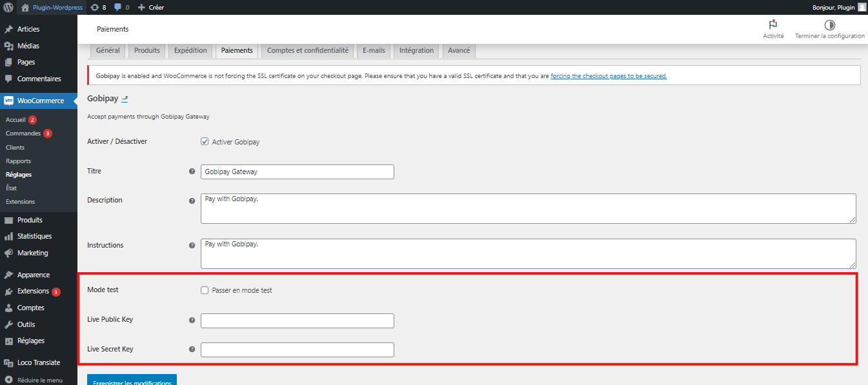This screenshot has height=385, width=868.
Task: Click the return arrow link beside Gobipay heading
Action: (x=125, y=99)
